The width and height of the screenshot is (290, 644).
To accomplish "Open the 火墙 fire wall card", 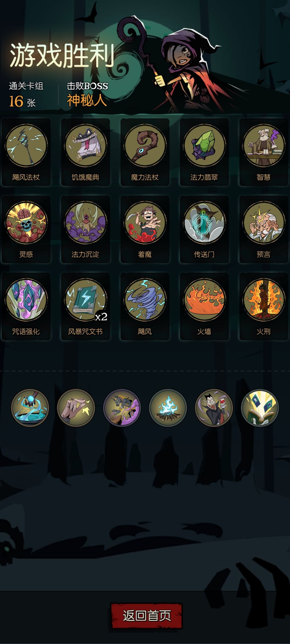I will 204,306.
